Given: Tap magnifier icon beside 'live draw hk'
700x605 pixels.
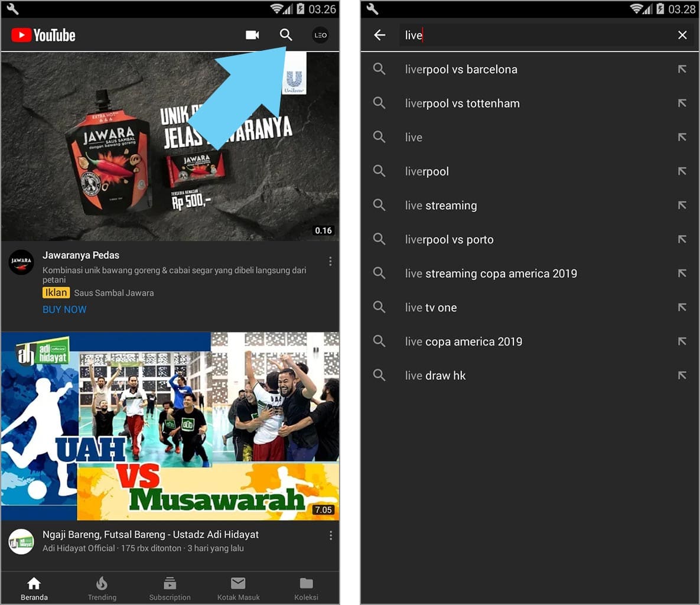Looking at the screenshot, I should [x=379, y=376].
